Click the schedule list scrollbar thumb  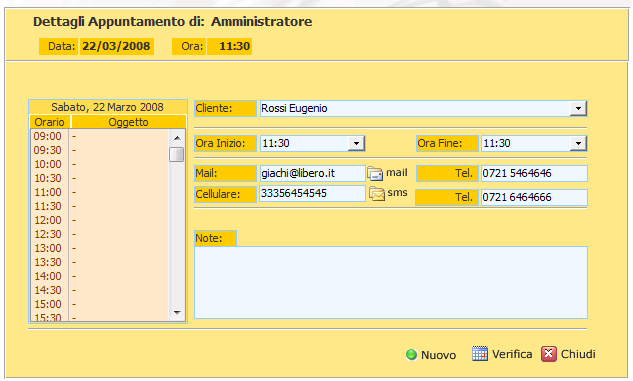click(177, 154)
